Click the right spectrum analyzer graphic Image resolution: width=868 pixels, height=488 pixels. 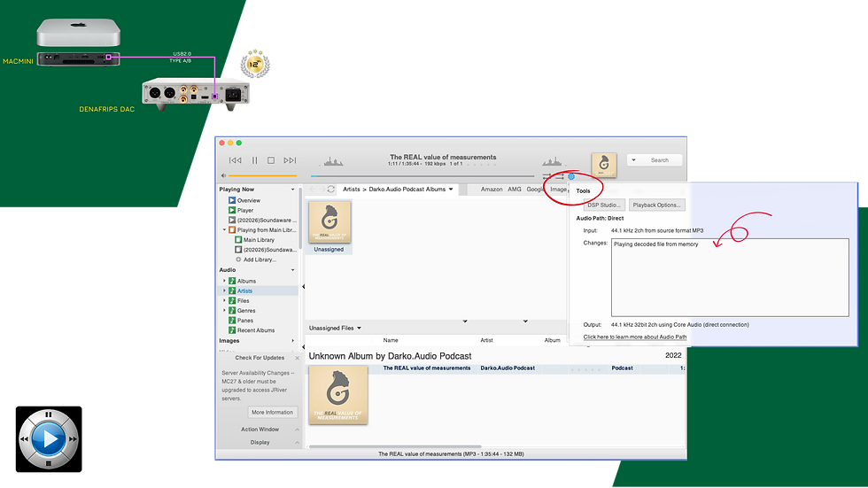click(x=552, y=161)
